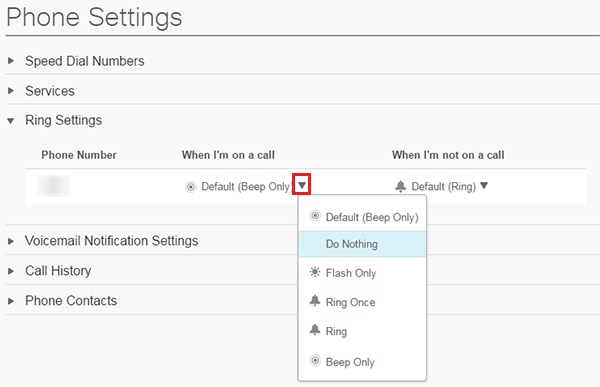Open the Phone Contacts heading
Image resolution: width=600 pixels, height=387 pixels.
pyautogui.click(x=71, y=300)
